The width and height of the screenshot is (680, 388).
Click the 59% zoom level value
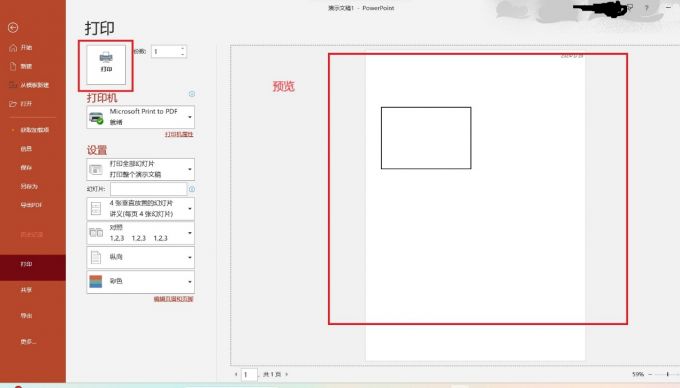click(638, 374)
